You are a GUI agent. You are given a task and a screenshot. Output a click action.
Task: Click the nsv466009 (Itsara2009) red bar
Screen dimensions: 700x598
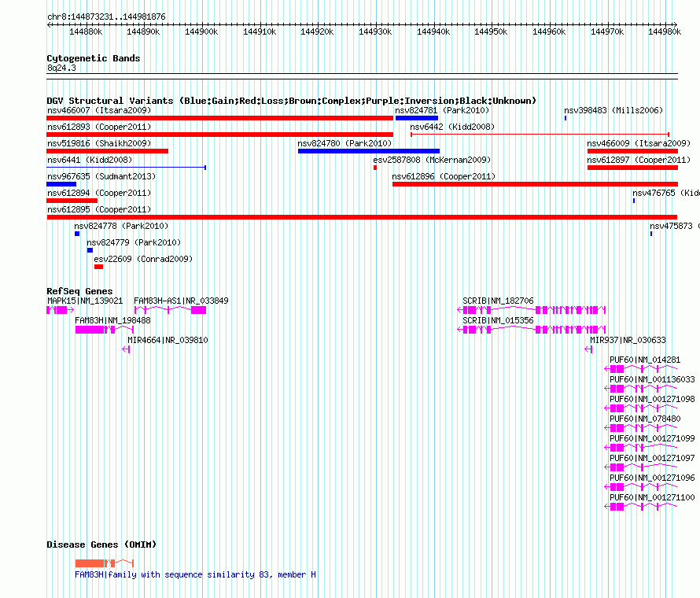click(x=632, y=151)
